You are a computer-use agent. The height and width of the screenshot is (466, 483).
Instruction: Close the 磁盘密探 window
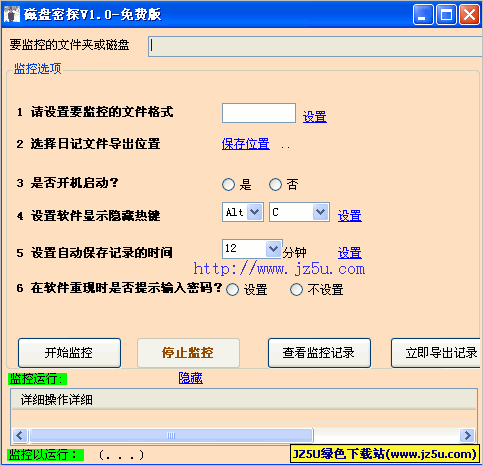[469, 15]
